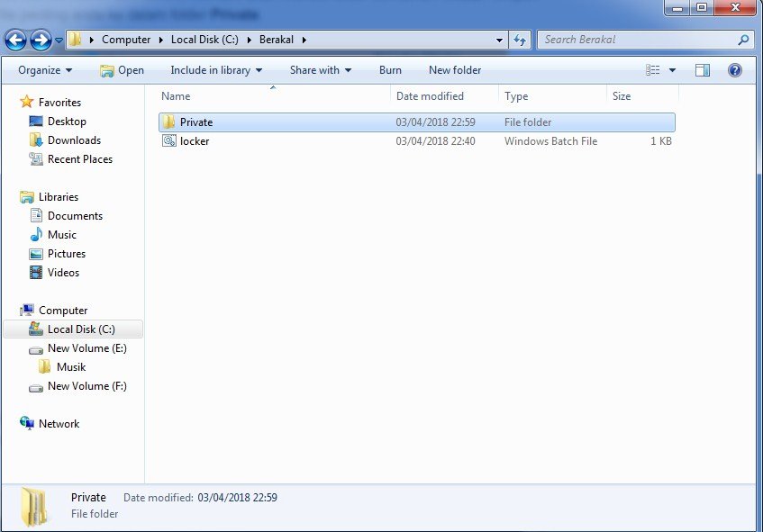The width and height of the screenshot is (763, 532).
Task: Select Local Disk (C:) in navigation pane
Action: tap(73, 329)
